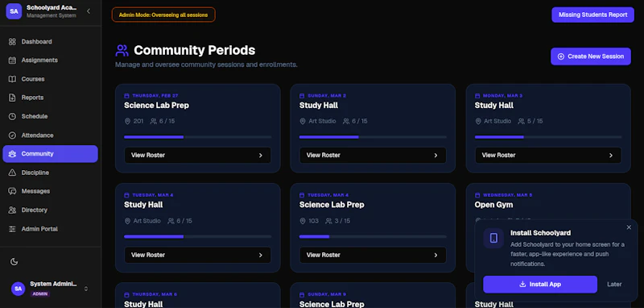644x308 pixels.
Task: Click the Install App button
Action: 540,284
